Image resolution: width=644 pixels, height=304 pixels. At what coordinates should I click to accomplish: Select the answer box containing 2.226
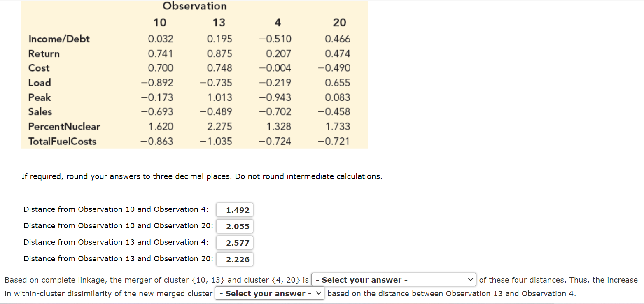(234, 259)
